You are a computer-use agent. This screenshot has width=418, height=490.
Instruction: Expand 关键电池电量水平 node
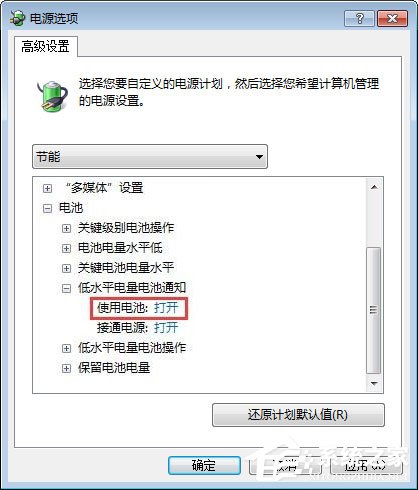click(x=66, y=268)
